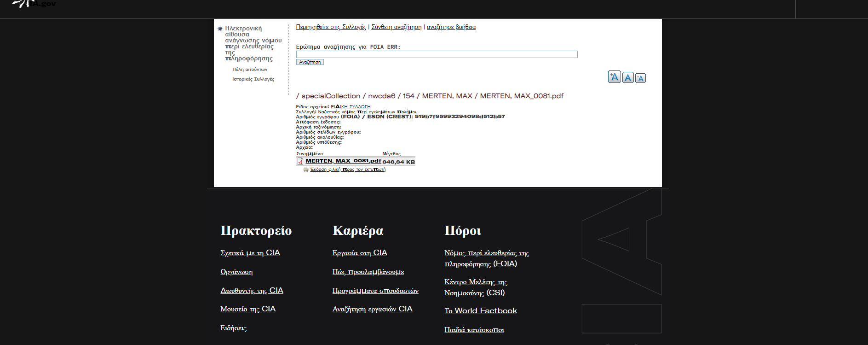This screenshot has width=868, height=345.
Task: Click the Καριέρα footer heading
Action: (x=358, y=230)
